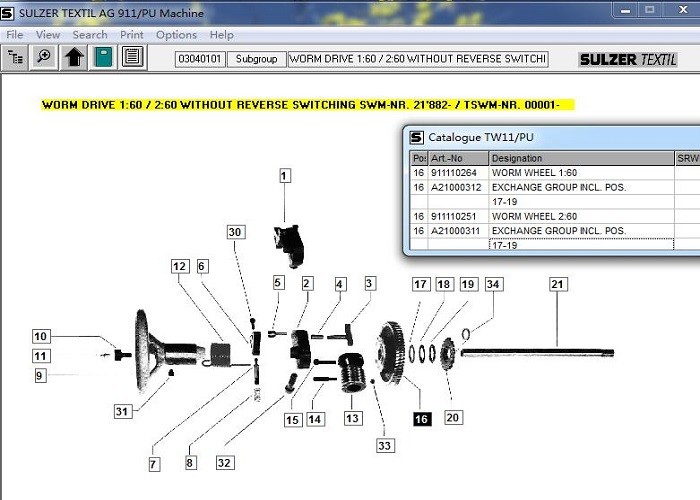Select position label 3 in diagram
This screenshot has height=500, width=700.
[369, 283]
